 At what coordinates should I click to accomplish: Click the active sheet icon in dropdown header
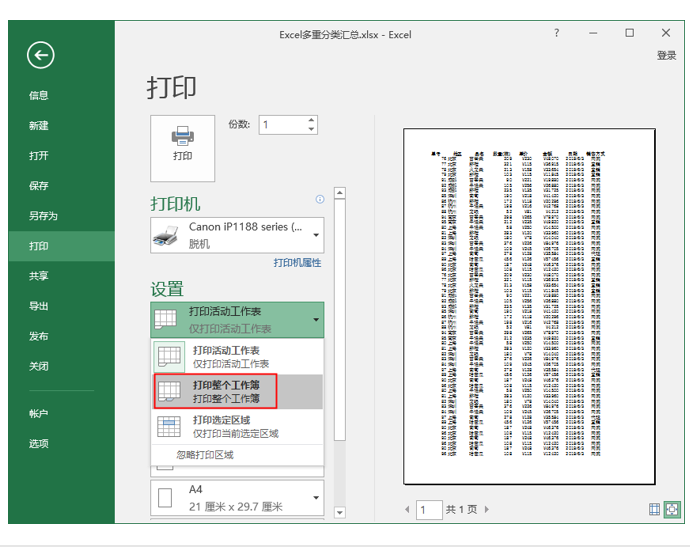point(165,319)
